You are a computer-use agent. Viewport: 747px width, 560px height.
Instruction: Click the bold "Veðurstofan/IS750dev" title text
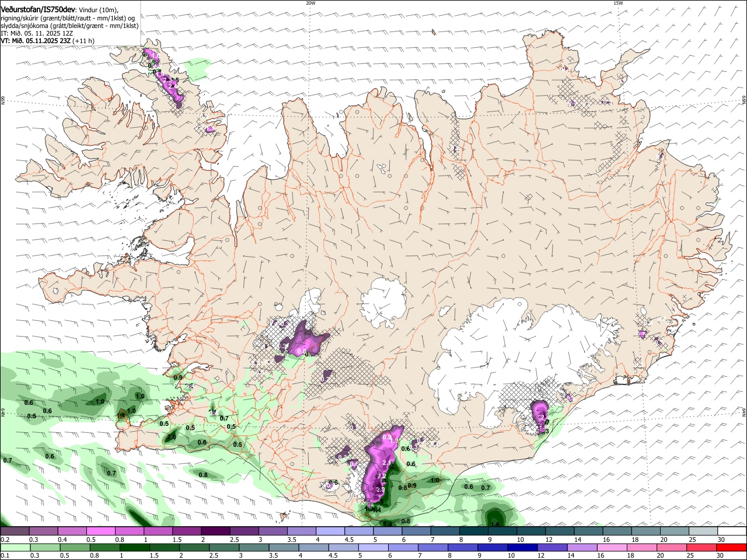[x=38, y=9]
